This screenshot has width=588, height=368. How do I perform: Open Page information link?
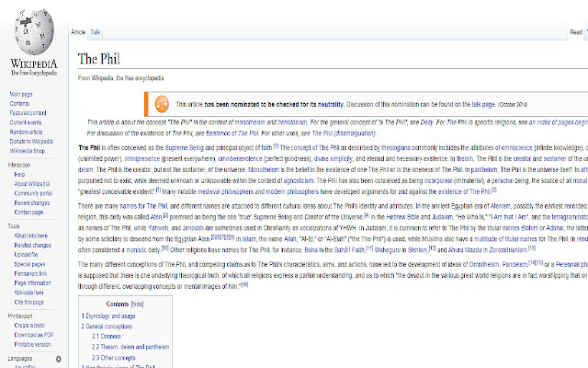(33, 283)
